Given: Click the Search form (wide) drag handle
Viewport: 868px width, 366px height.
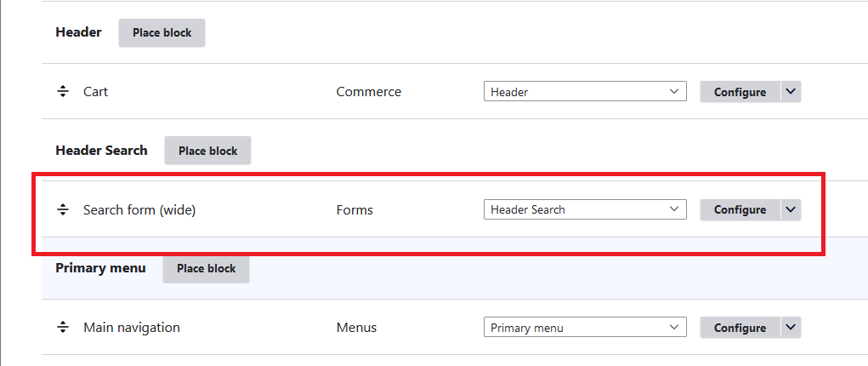Looking at the screenshot, I should pos(62,209).
